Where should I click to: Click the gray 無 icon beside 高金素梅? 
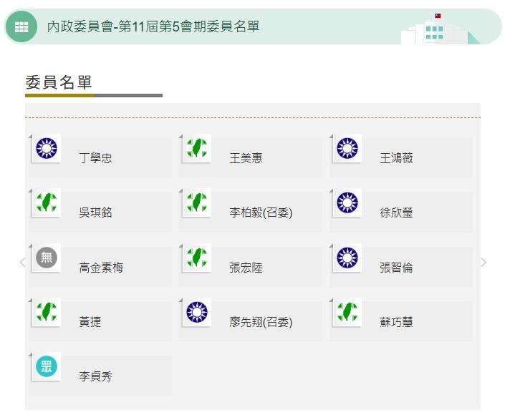47,258
